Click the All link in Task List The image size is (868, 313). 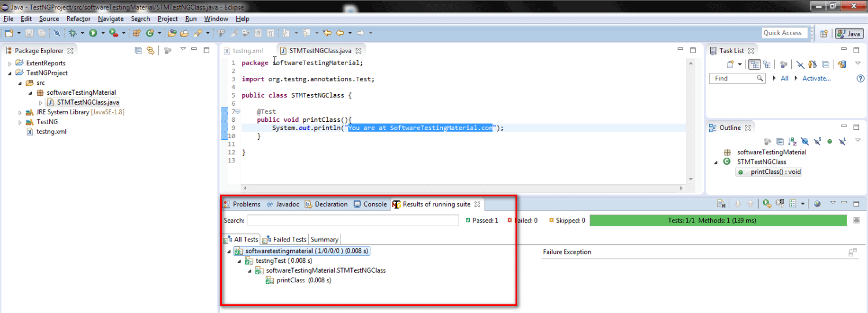click(784, 79)
